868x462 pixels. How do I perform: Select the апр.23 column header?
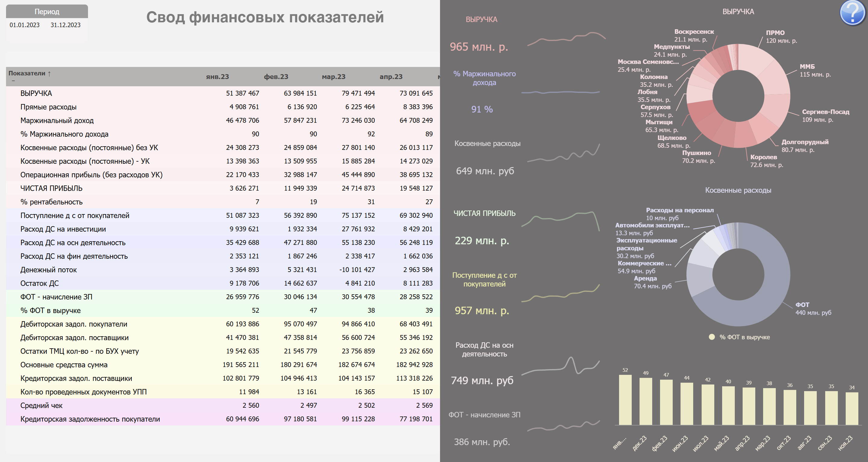click(x=391, y=77)
